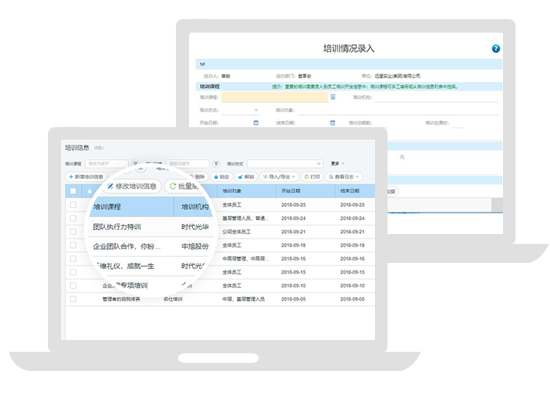Screen dimensions: 550x400
Task: Check the checkbox for 管理者的自我修养 row
Action: point(73,299)
